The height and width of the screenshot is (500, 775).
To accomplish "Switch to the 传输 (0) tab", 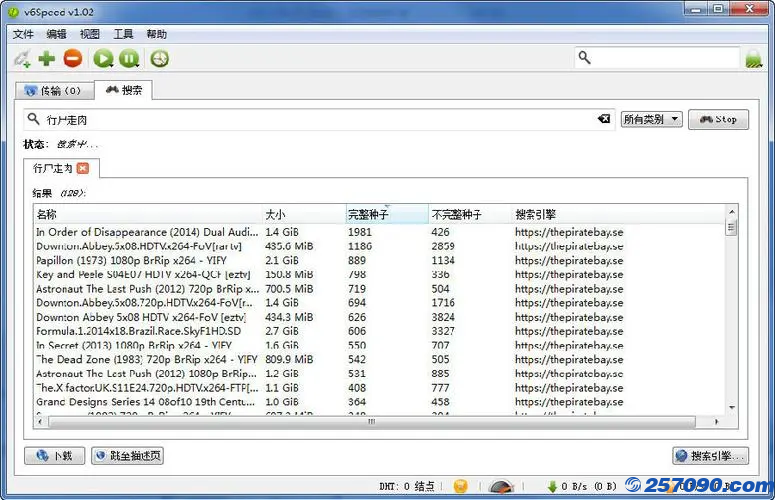I will (54, 91).
